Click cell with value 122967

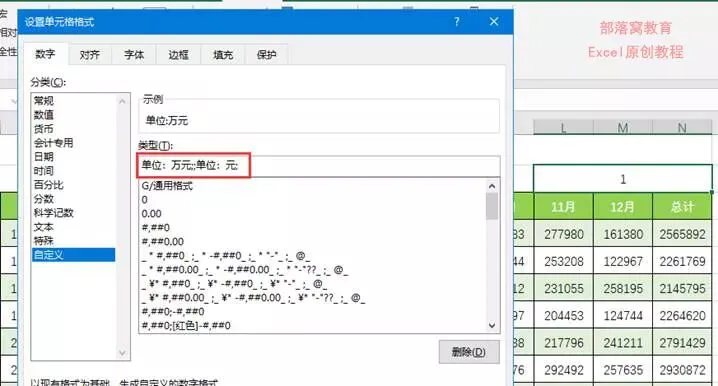click(623, 261)
